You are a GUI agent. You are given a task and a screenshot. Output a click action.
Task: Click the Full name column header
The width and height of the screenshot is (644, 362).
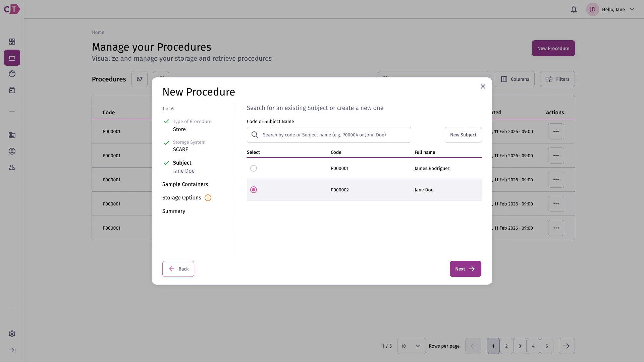(x=425, y=152)
